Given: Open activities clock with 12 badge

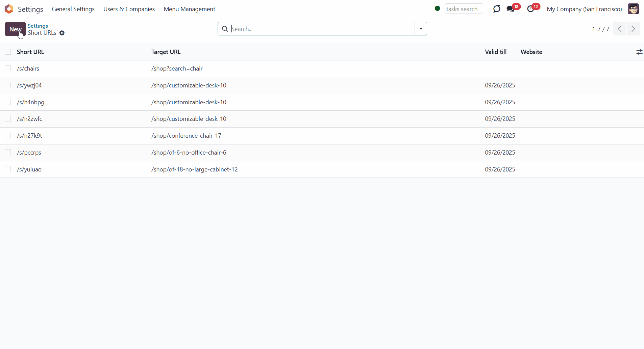Looking at the screenshot, I should (x=534, y=8).
